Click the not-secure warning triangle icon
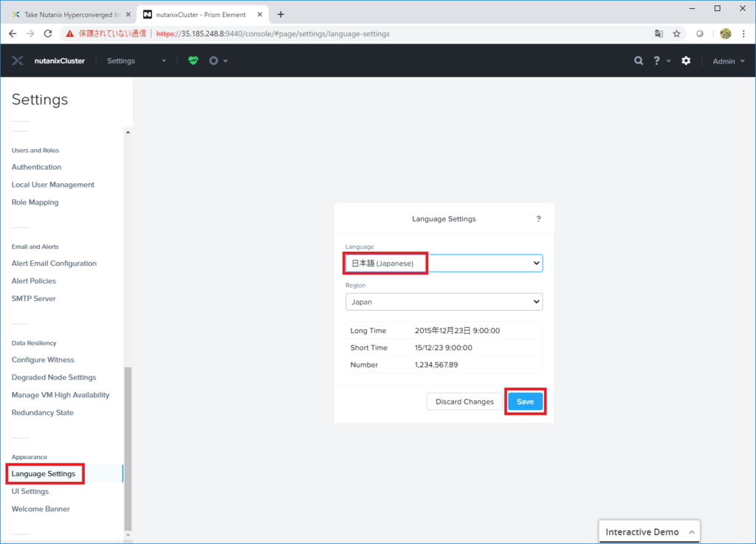The height and width of the screenshot is (544, 756). point(70,34)
